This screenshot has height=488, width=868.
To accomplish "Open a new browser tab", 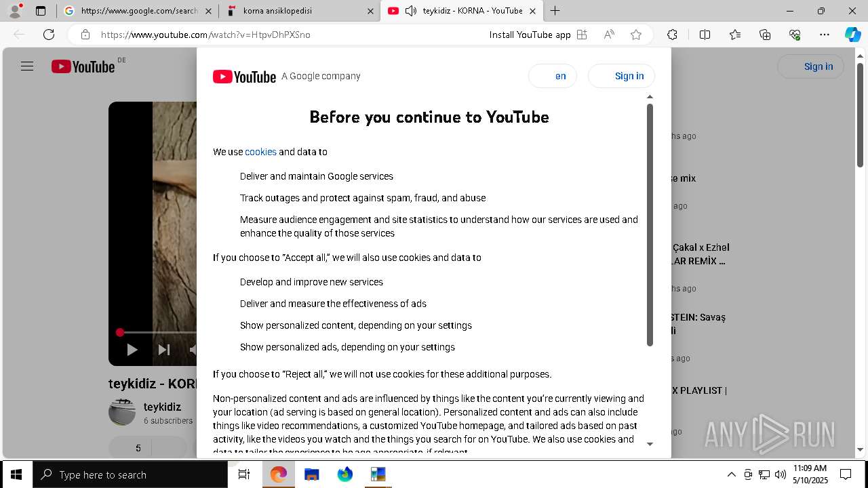I will click(555, 11).
